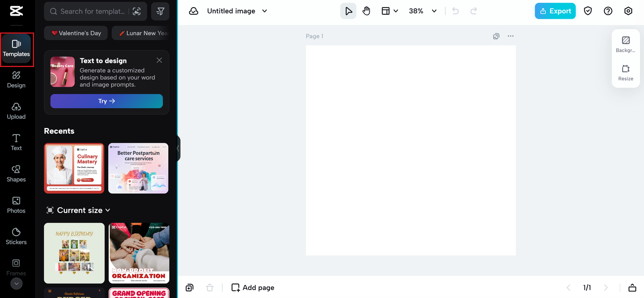Click the 38% zoom value
This screenshot has width=644, height=298.
click(416, 11)
